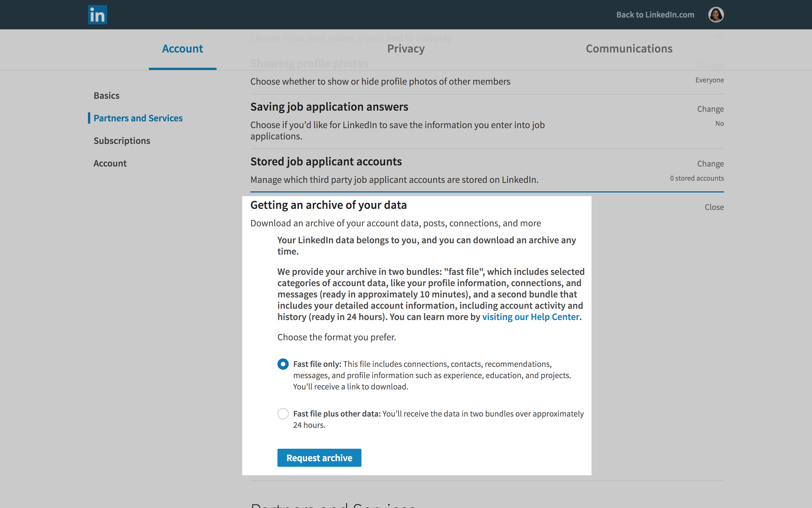Open Basics in the sidebar
The height and width of the screenshot is (508, 812).
coord(106,96)
